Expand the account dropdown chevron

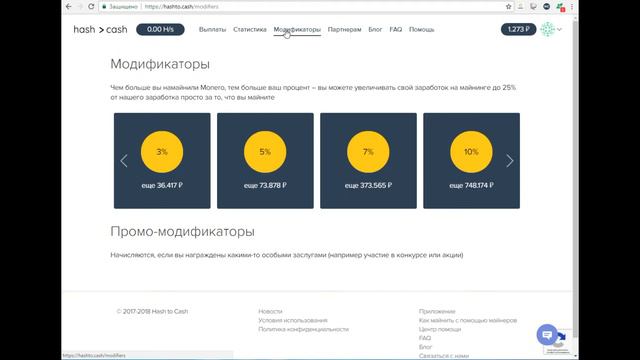[x=560, y=29]
